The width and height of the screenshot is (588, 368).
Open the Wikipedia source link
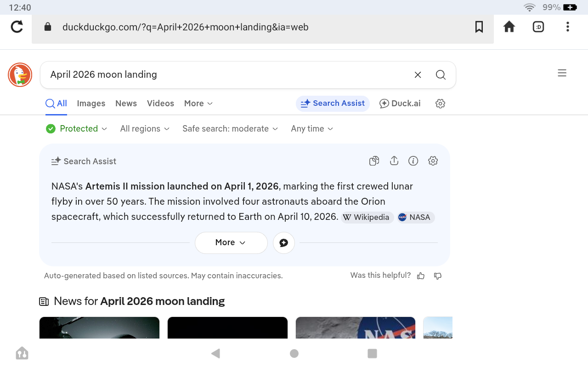[x=367, y=218]
